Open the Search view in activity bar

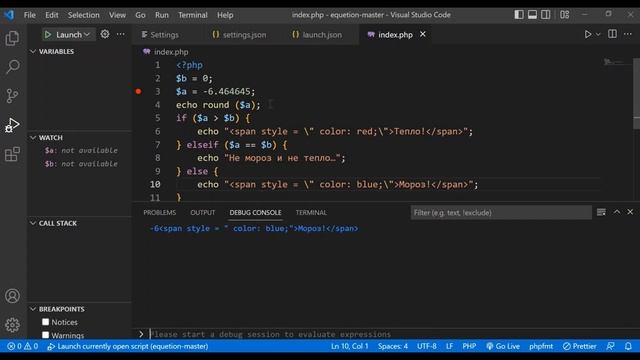tap(13, 67)
